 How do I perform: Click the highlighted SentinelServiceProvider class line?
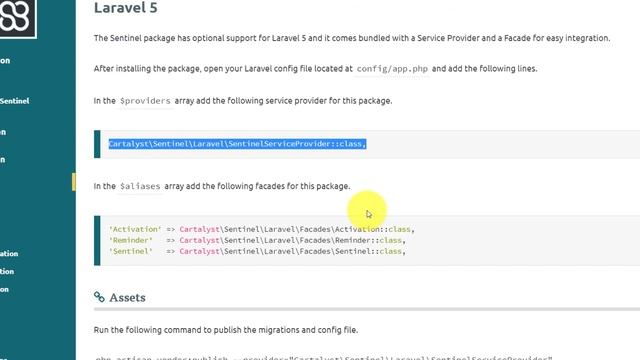click(237, 144)
